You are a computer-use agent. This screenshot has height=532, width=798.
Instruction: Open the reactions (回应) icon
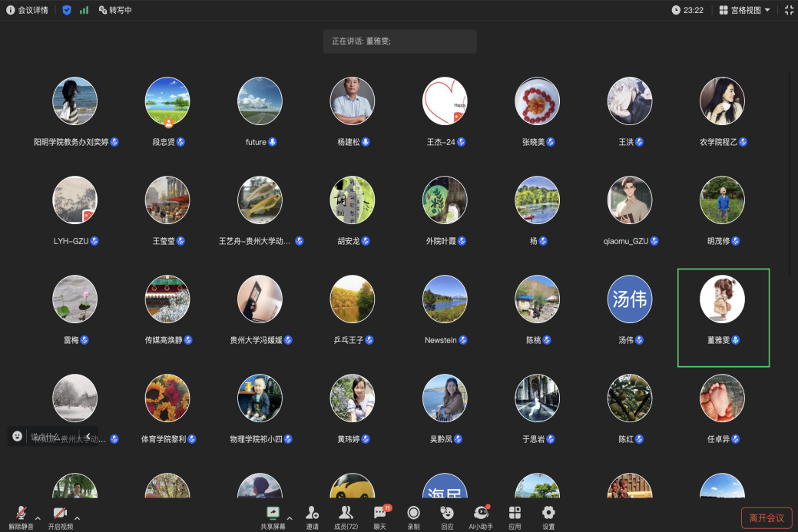click(x=447, y=514)
